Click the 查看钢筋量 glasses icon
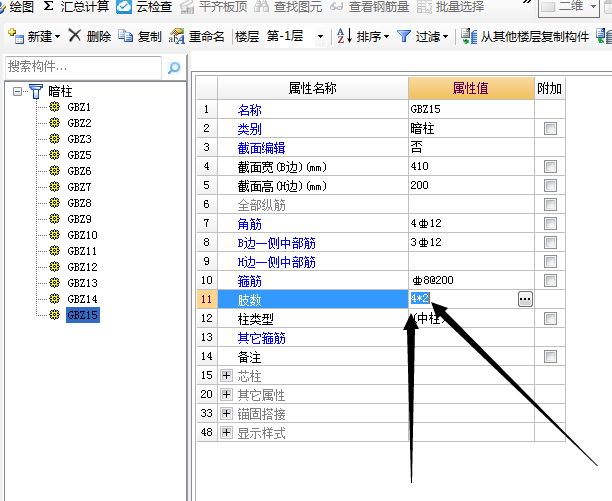The image size is (612, 501). point(336,7)
